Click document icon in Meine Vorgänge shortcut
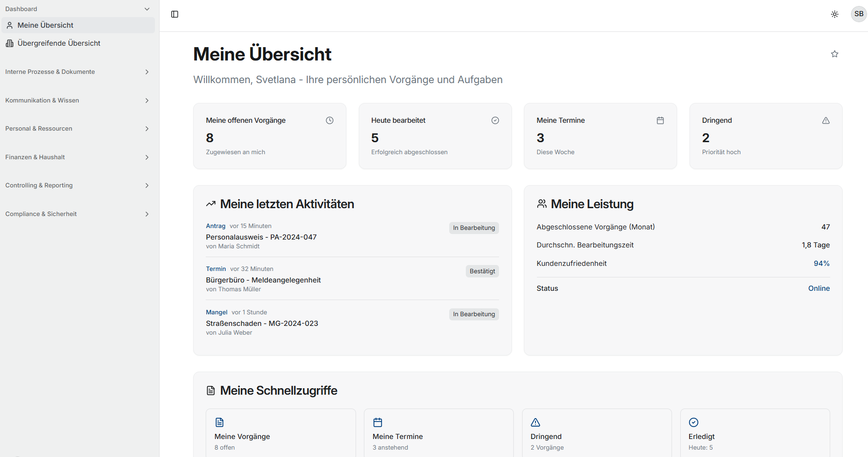Viewport: 868px width, 457px height. click(x=220, y=422)
